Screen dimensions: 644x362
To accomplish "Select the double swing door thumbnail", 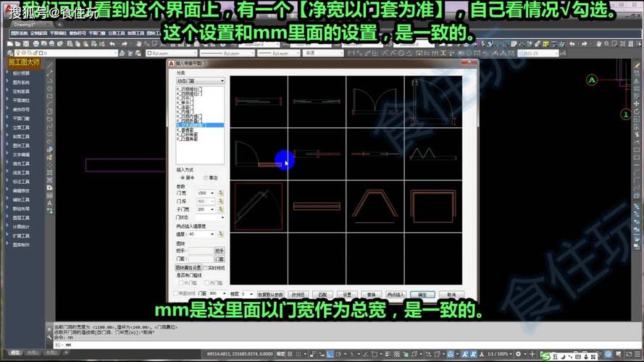I will 375,102.
